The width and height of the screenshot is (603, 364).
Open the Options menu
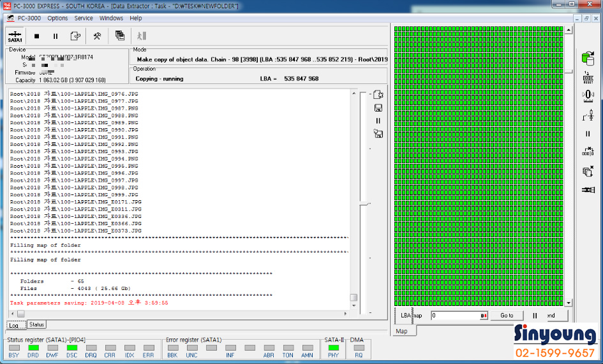(57, 18)
